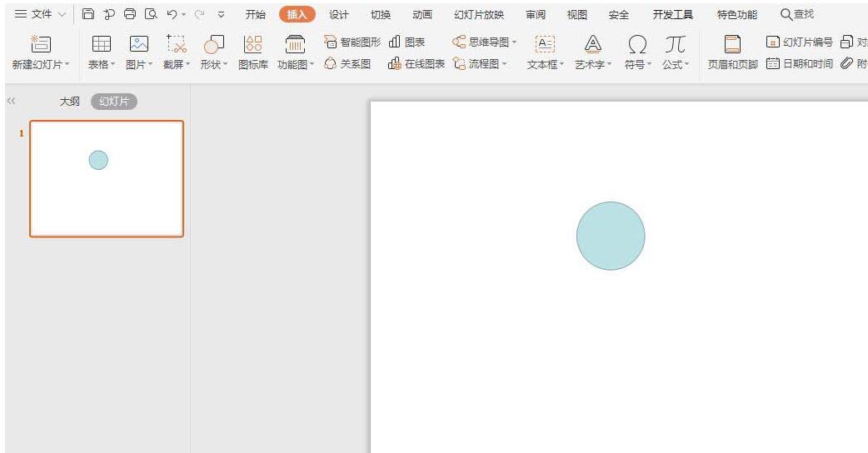Switch to the 大纲 outline view

coord(70,102)
